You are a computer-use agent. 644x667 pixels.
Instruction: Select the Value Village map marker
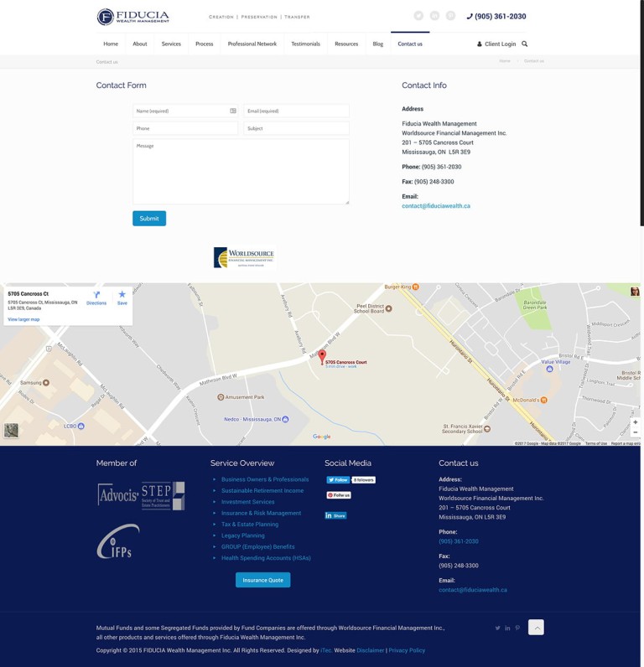[x=549, y=369]
